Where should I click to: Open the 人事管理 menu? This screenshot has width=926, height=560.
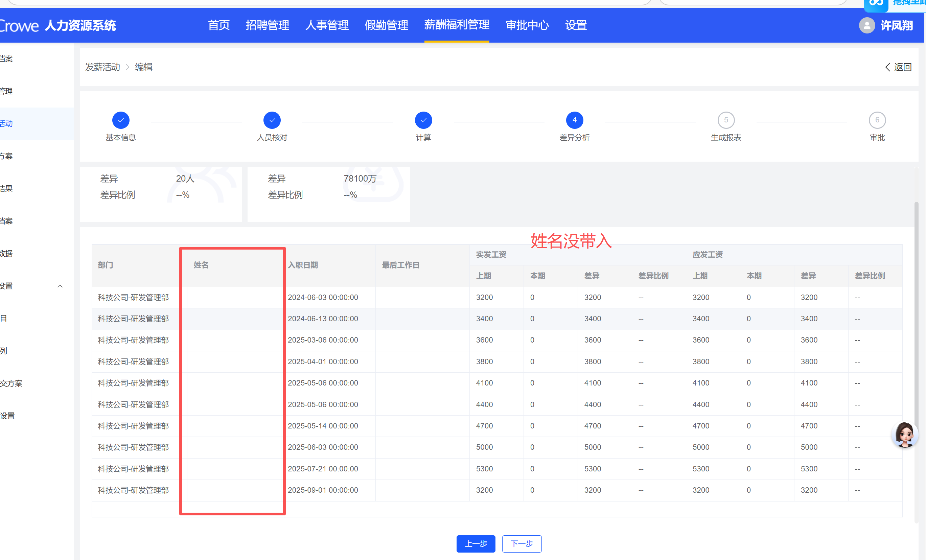coord(327,25)
